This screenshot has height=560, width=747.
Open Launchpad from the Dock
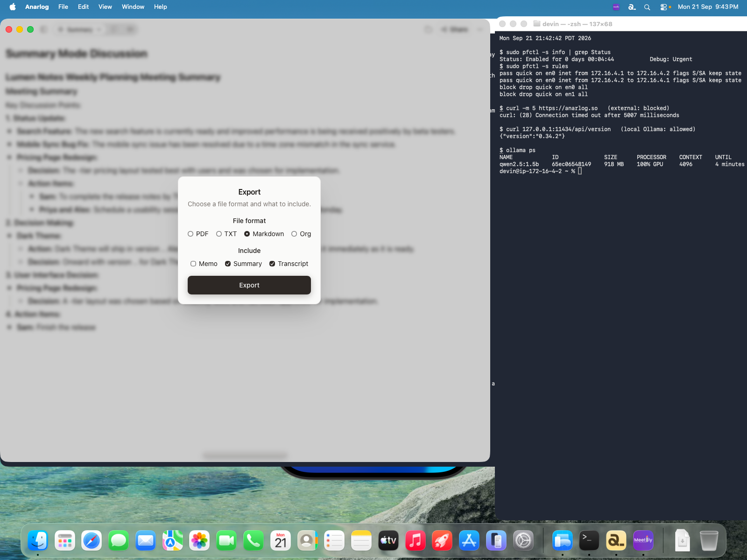pos(65,541)
